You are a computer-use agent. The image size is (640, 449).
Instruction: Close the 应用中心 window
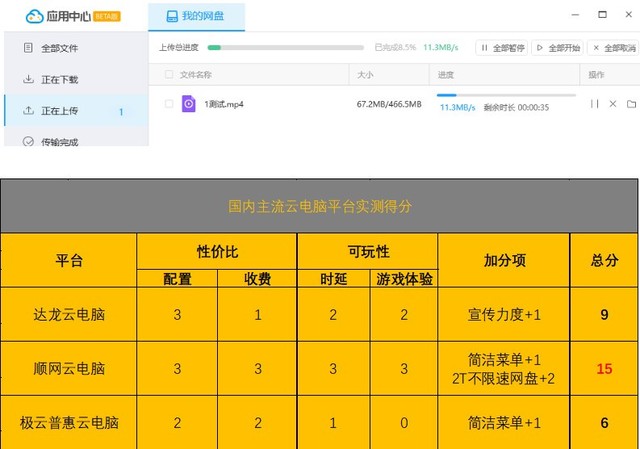click(629, 15)
